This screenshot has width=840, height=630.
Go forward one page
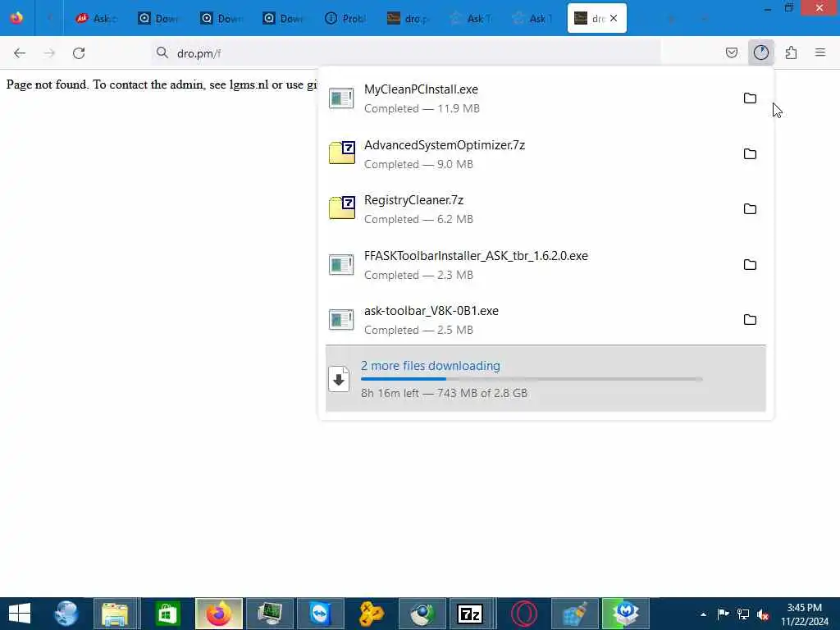click(49, 53)
